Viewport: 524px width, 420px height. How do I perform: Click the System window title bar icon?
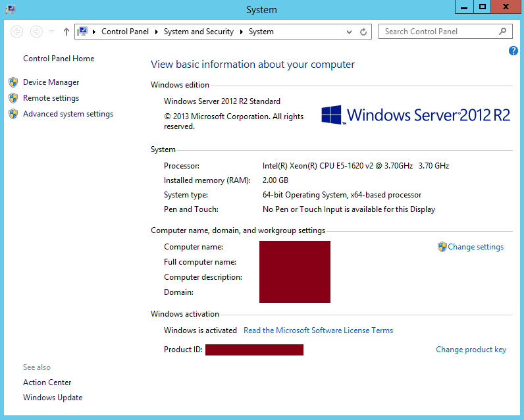pyautogui.click(x=10, y=9)
